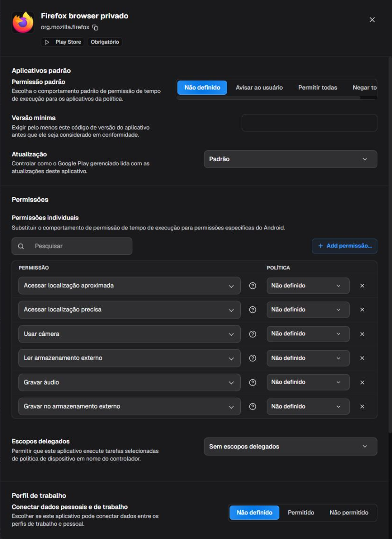This screenshot has width=392, height=539.
Task: Select Permitido for Conectar dados
Action: (301, 513)
